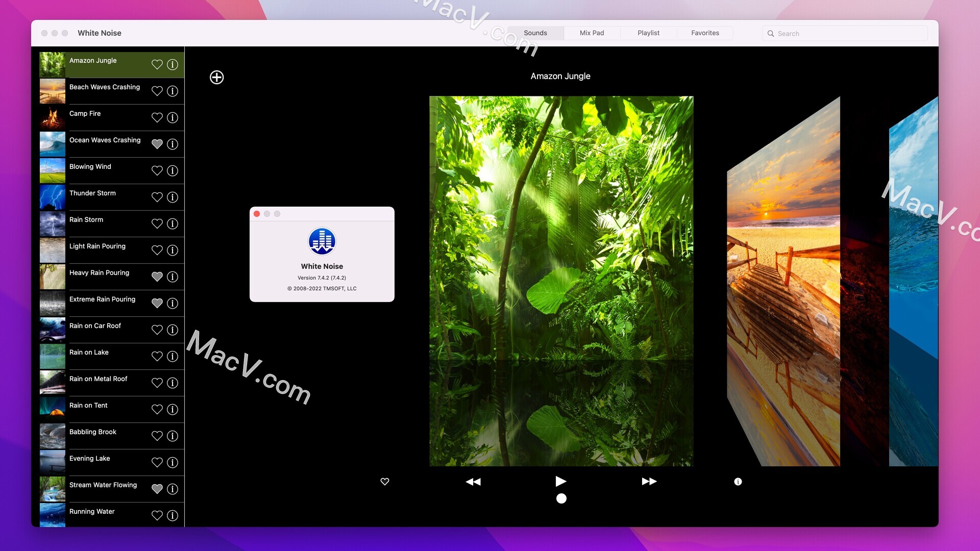Image resolution: width=980 pixels, height=551 pixels.
Task: Favorite current sound with heart below artwork
Action: click(x=385, y=482)
